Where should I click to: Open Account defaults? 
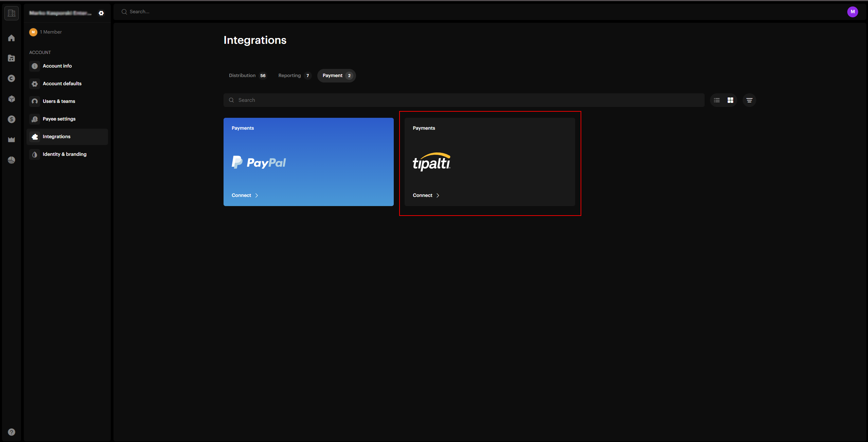coord(67,84)
